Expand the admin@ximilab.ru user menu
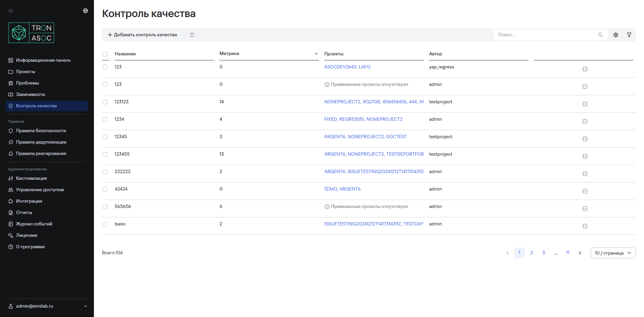This screenshot has width=644, height=317. (x=86, y=306)
